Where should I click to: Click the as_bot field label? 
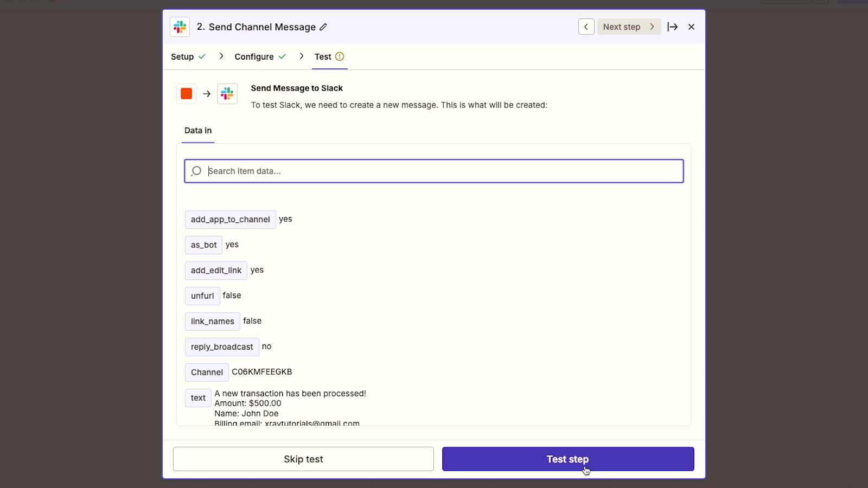(x=203, y=245)
